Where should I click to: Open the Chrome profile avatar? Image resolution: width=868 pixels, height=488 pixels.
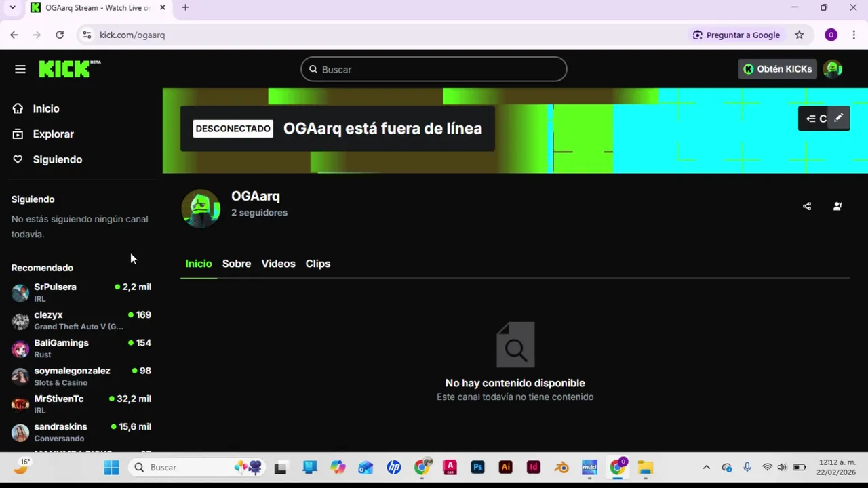point(831,35)
